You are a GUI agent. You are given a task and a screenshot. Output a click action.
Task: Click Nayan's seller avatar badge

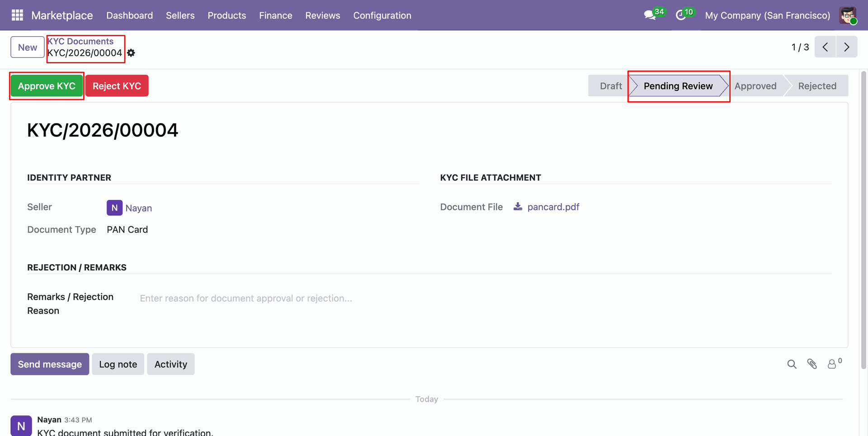tap(114, 208)
